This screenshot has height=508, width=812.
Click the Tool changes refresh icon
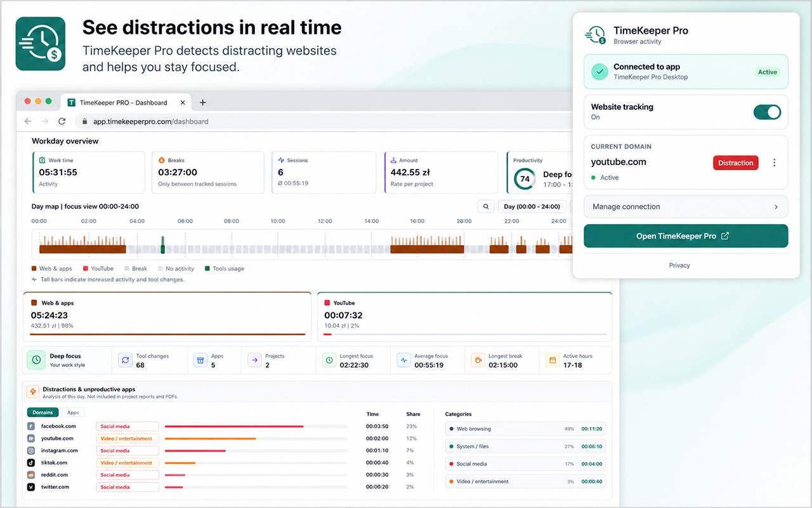coord(125,360)
